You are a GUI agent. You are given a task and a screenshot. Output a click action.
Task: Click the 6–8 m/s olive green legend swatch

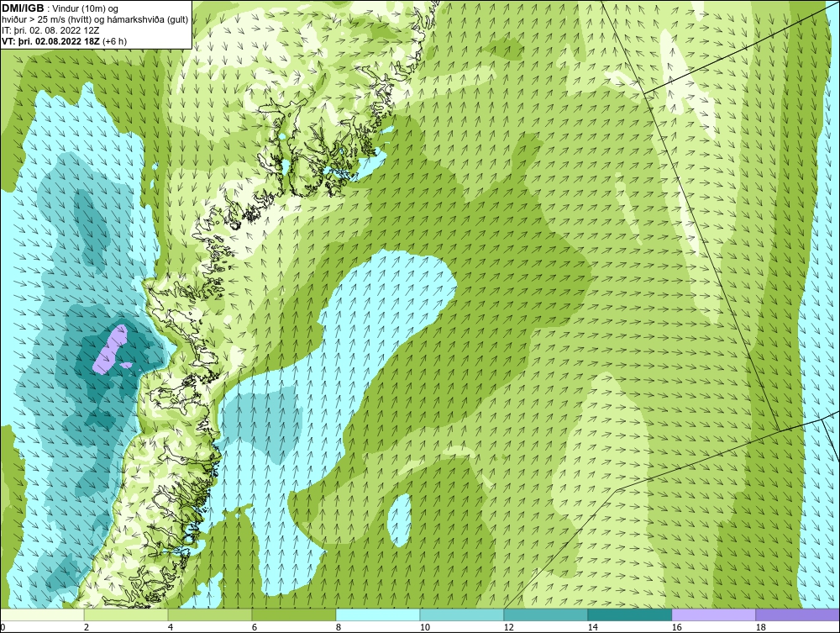point(294,615)
